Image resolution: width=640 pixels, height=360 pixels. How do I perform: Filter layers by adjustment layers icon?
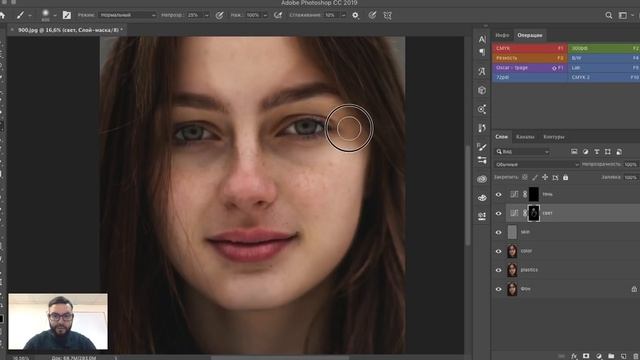click(586, 151)
